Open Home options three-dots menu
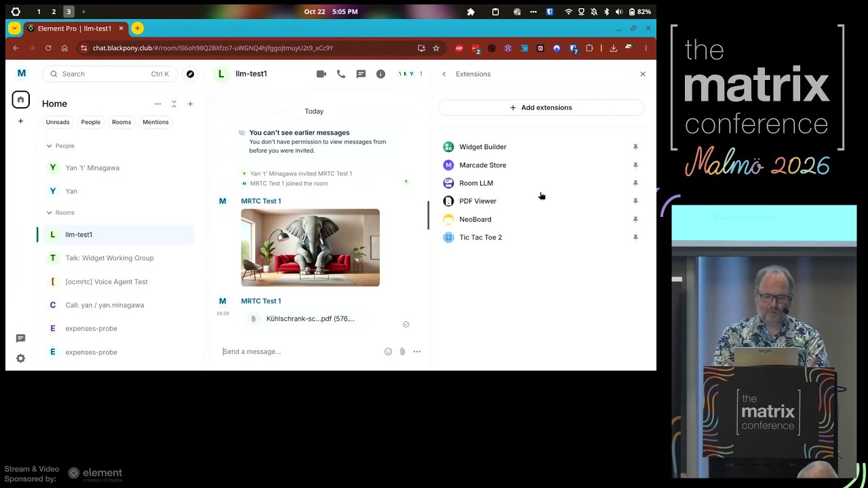 [157, 104]
